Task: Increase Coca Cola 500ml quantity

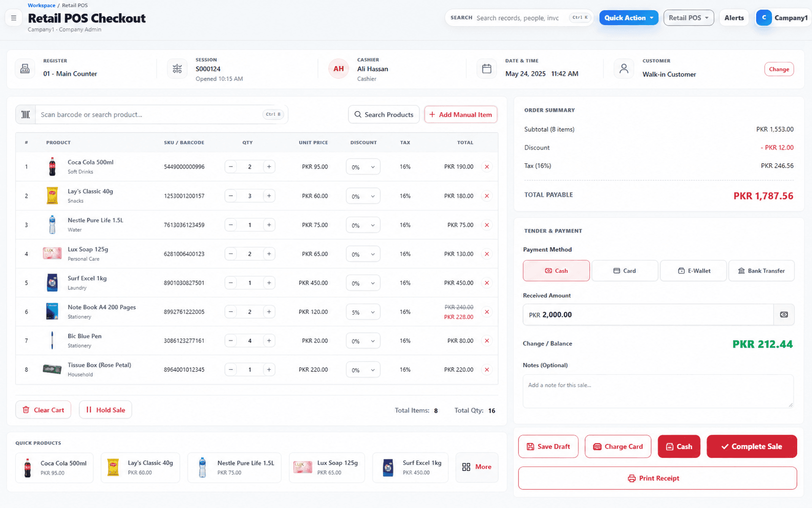Action: pos(269,167)
